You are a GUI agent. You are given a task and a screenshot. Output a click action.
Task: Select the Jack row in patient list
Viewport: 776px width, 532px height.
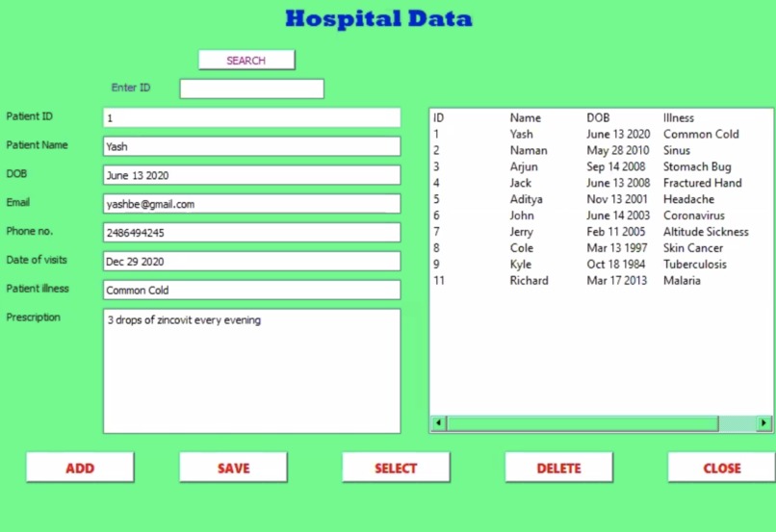click(601, 183)
